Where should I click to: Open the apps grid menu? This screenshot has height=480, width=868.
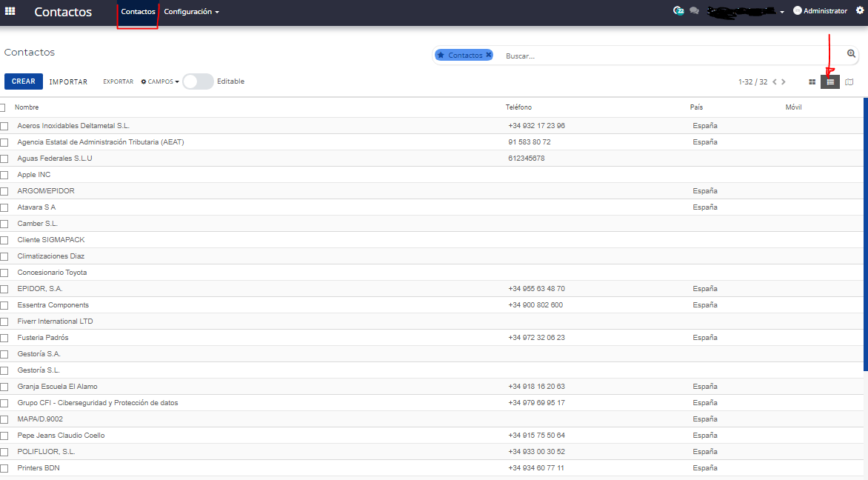click(10, 11)
